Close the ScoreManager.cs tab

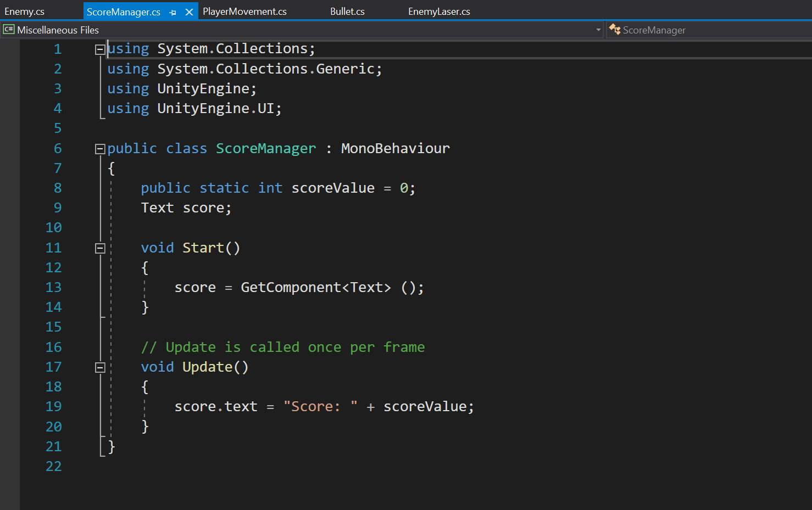[x=189, y=12]
